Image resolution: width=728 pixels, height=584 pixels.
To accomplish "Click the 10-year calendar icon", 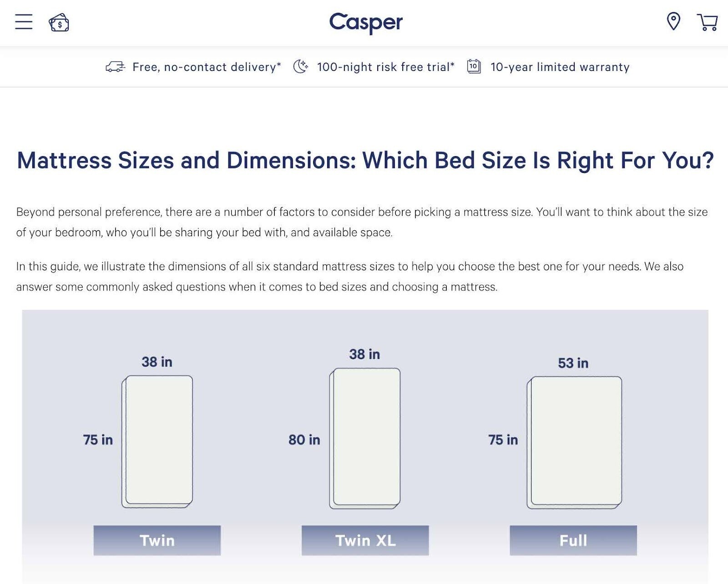I will coord(474,66).
